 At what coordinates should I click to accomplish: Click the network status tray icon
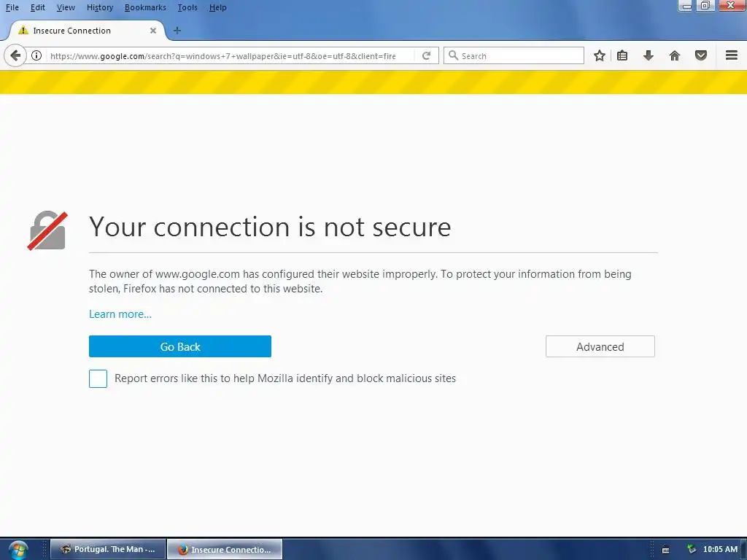tap(692, 549)
